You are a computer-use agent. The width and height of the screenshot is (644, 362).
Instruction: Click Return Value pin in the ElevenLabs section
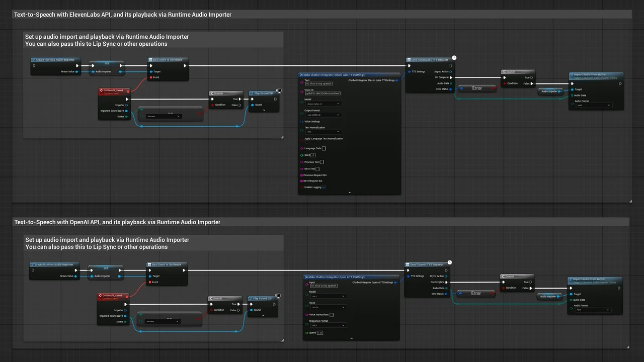click(77, 72)
